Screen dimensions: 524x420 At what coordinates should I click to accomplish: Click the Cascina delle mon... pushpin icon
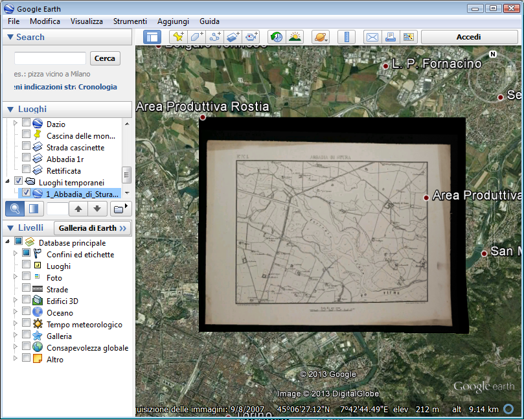(x=38, y=135)
